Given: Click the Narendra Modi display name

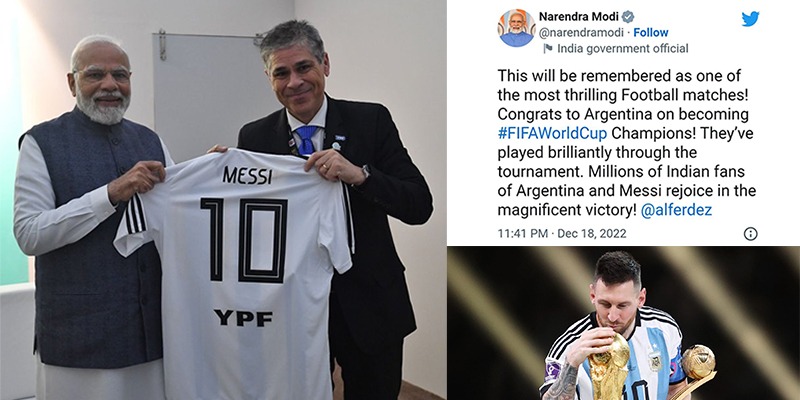Looking at the screenshot, I should click(x=579, y=17).
